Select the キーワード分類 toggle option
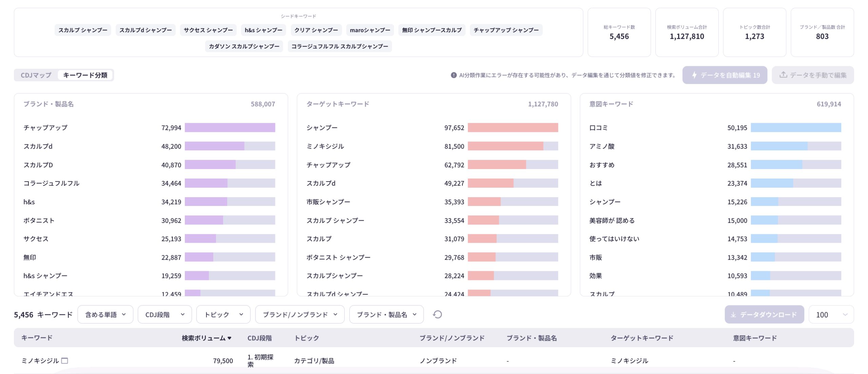The width and height of the screenshot is (868, 374). [x=85, y=75]
